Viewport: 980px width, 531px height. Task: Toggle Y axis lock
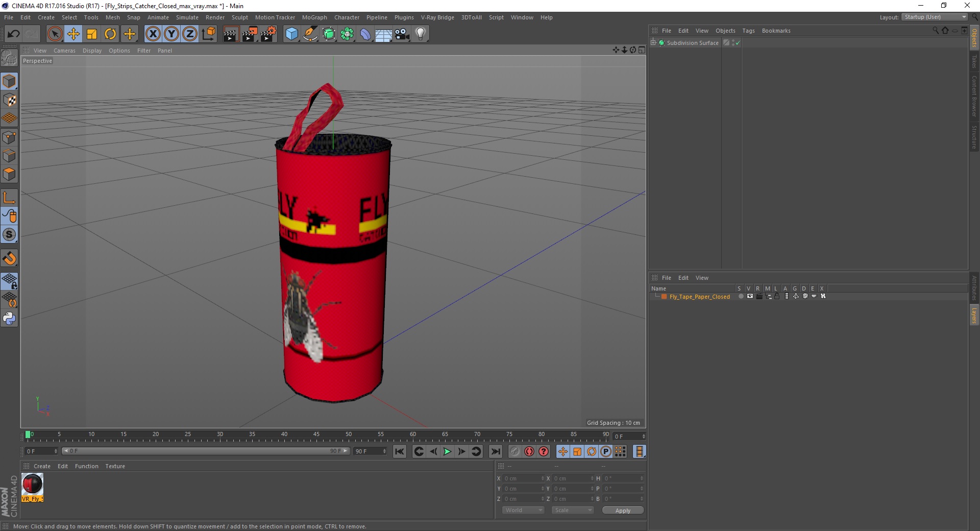(x=171, y=34)
